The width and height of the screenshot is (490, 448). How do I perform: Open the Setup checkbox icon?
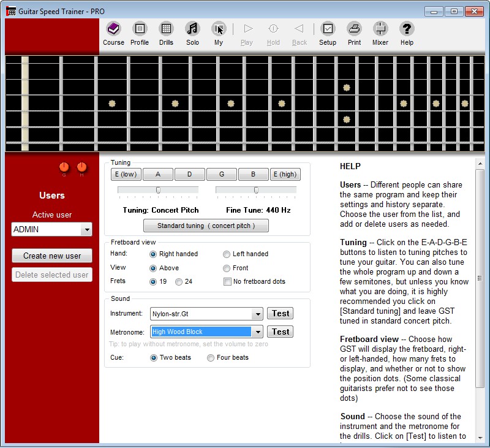(328, 29)
